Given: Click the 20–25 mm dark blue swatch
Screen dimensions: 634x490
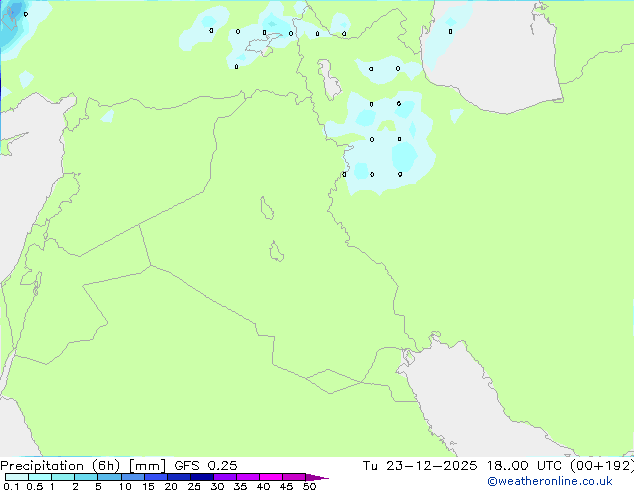Looking at the screenshot, I should tap(179, 477).
